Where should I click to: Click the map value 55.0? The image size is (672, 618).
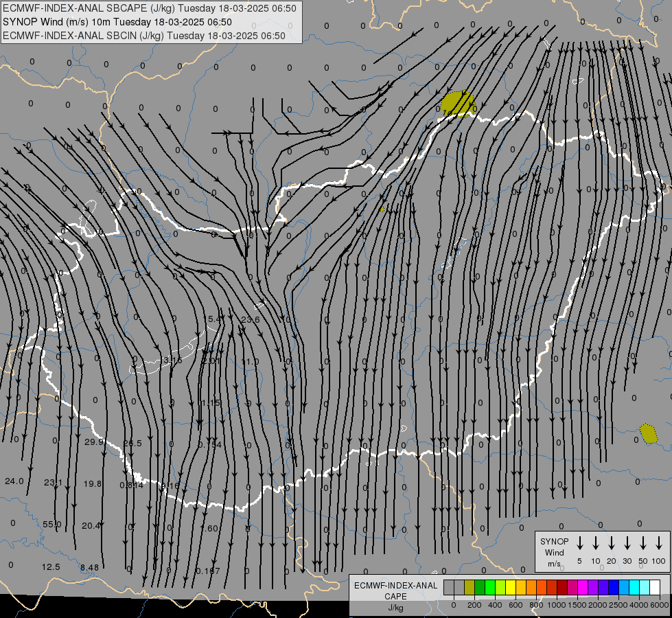coord(52,524)
